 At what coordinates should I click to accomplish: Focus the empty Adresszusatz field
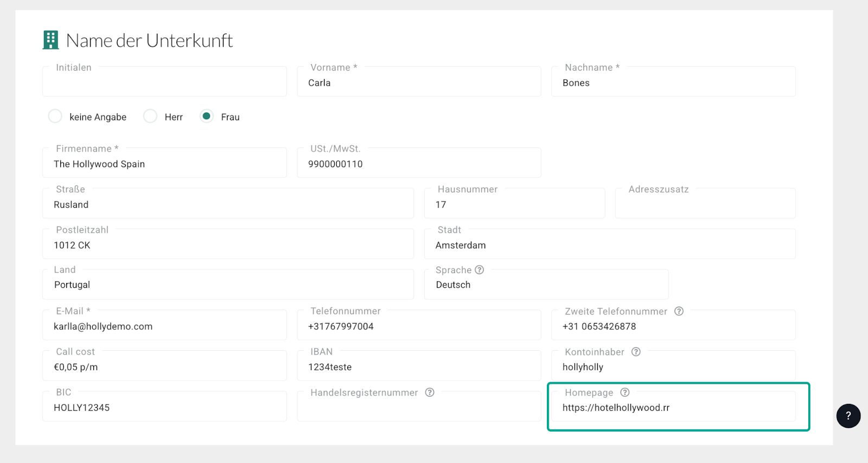[705, 203]
